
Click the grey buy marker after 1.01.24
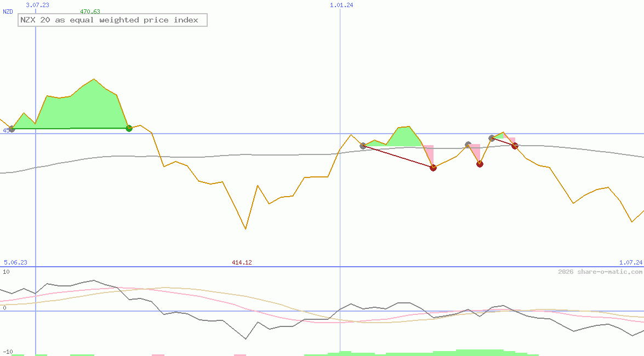point(363,146)
